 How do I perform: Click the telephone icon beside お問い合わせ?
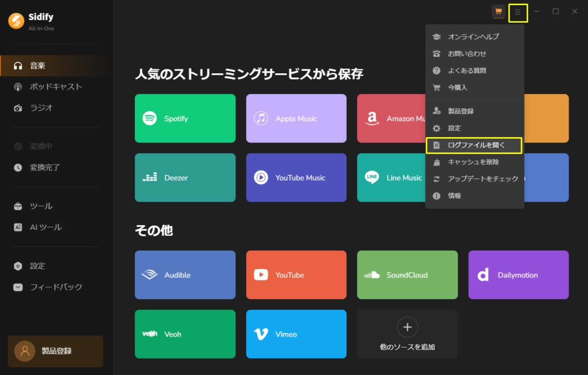coord(437,54)
